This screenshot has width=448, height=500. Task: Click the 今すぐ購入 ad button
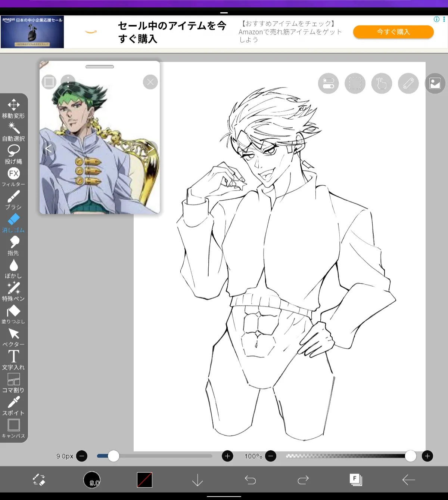pos(393,32)
